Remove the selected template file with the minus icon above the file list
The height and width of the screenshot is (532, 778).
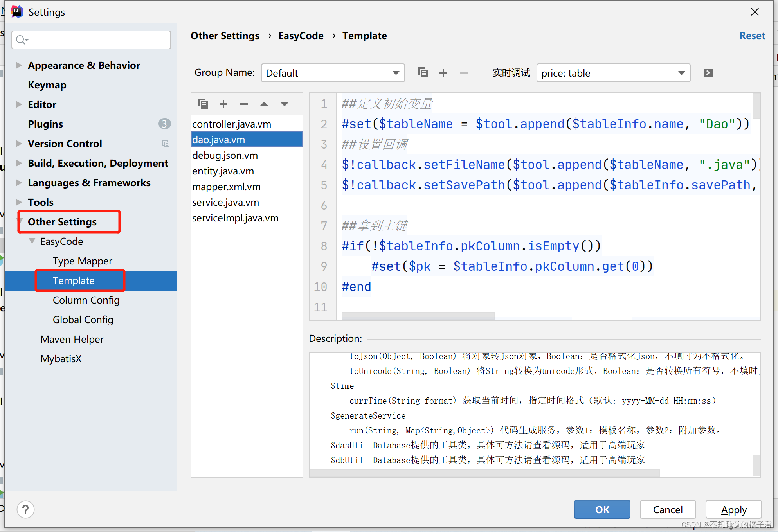[244, 104]
